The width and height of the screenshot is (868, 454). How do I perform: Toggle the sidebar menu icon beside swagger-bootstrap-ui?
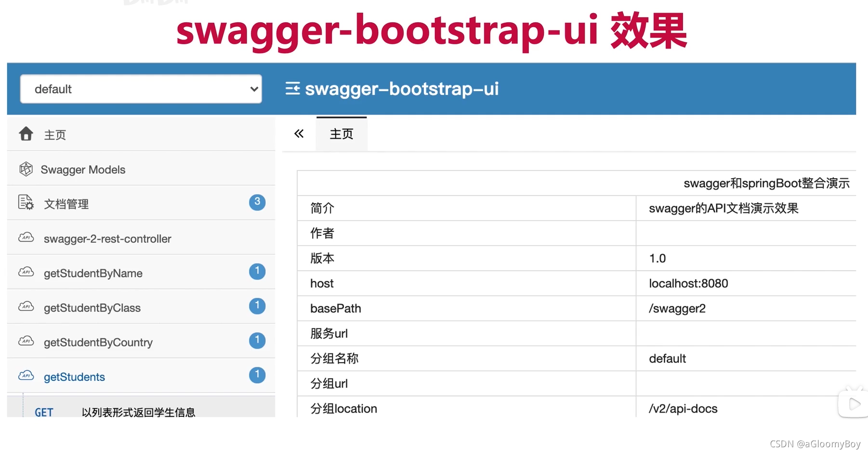(292, 89)
